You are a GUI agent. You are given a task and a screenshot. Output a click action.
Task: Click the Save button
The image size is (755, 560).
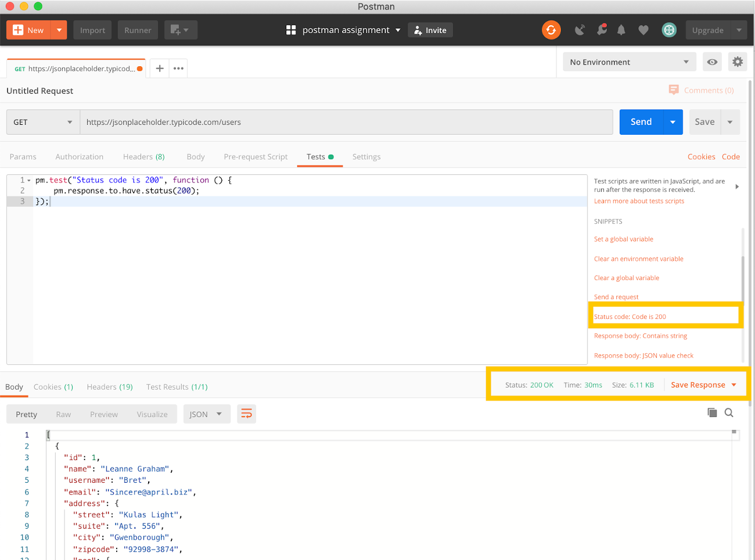[704, 122]
